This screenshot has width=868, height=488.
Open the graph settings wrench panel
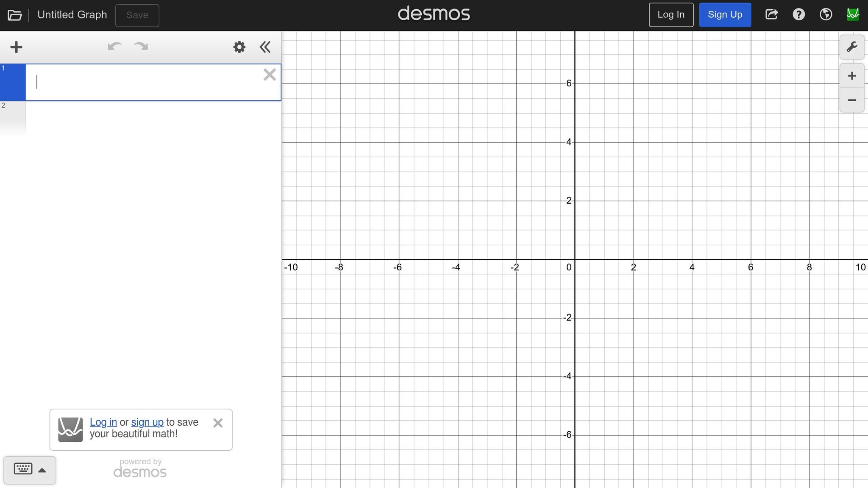[x=851, y=47]
